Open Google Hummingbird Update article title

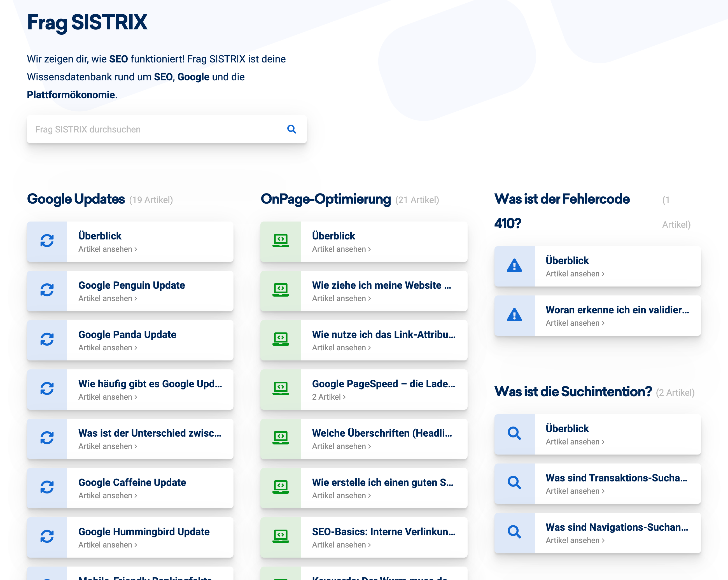[144, 532]
